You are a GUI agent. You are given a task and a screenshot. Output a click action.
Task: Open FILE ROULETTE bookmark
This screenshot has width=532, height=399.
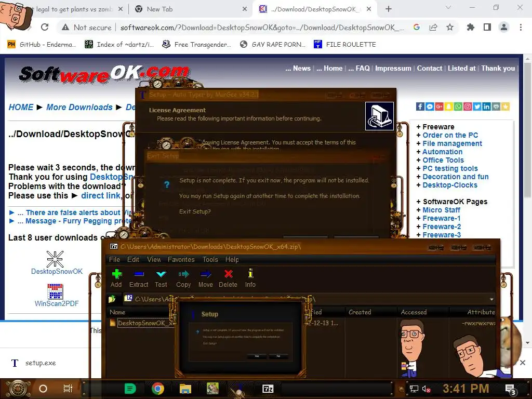point(345,45)
